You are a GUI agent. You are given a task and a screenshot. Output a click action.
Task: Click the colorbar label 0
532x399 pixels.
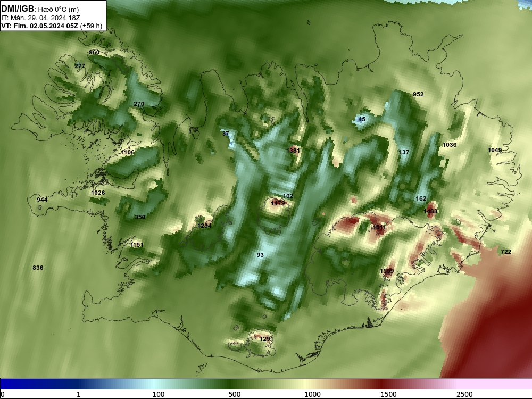[x=3, y=394]
